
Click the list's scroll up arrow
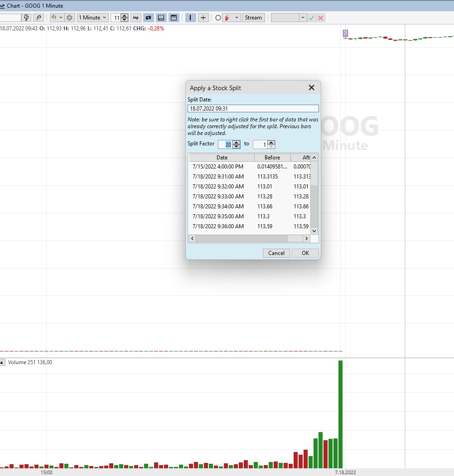(314, 158)
